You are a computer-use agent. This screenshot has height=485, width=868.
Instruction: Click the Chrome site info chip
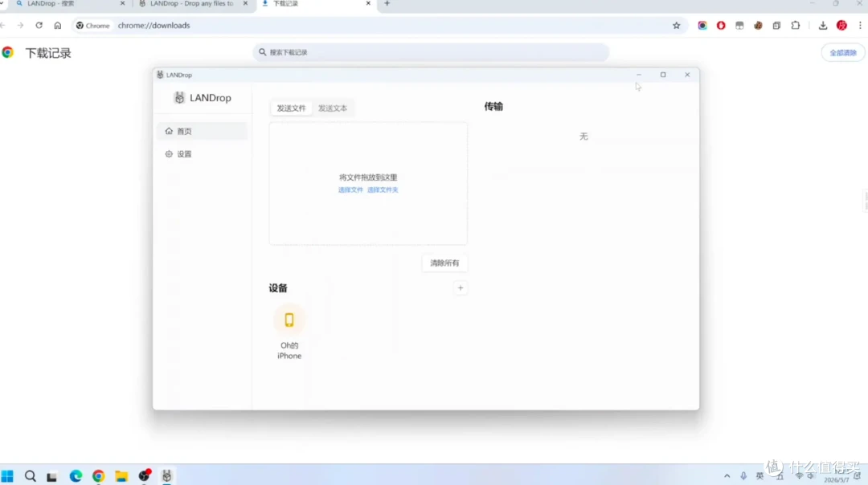point(93,26)
